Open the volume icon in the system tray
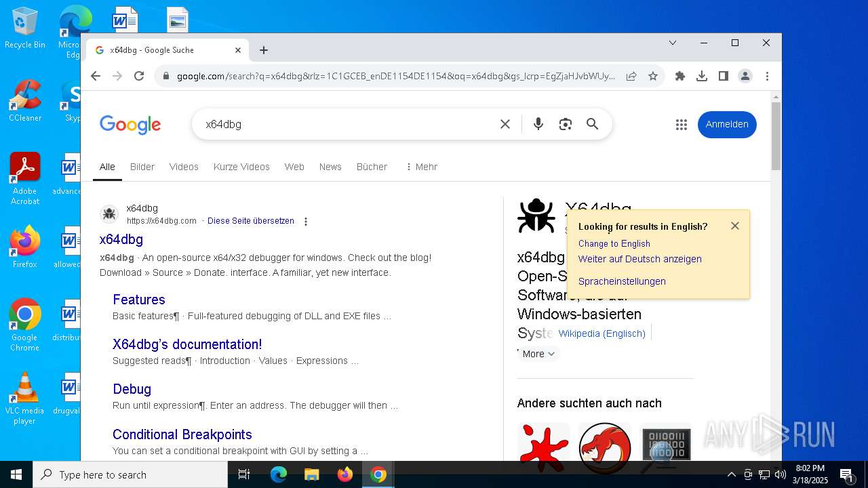The image size is (868, 488). (x=780, y=474)
